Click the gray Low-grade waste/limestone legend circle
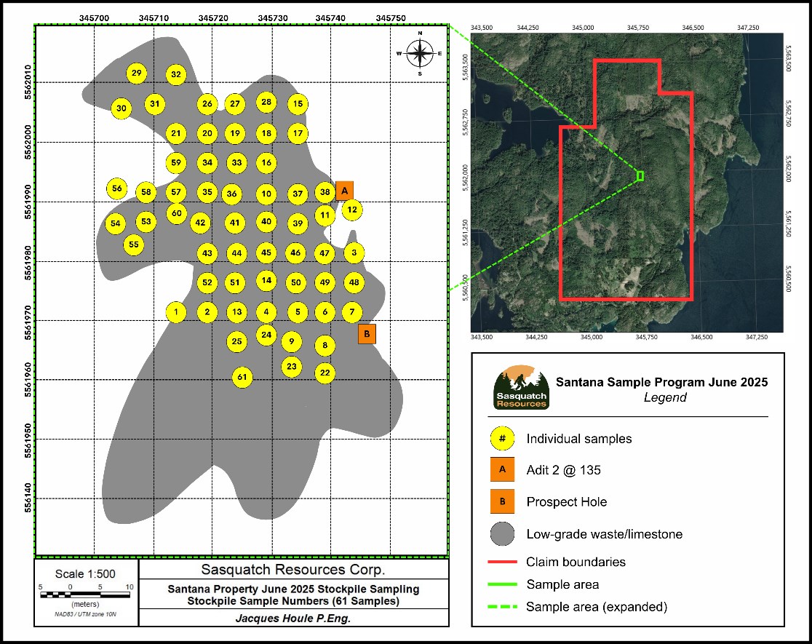This screenshot has height=644, width=812. pos(503,534)
